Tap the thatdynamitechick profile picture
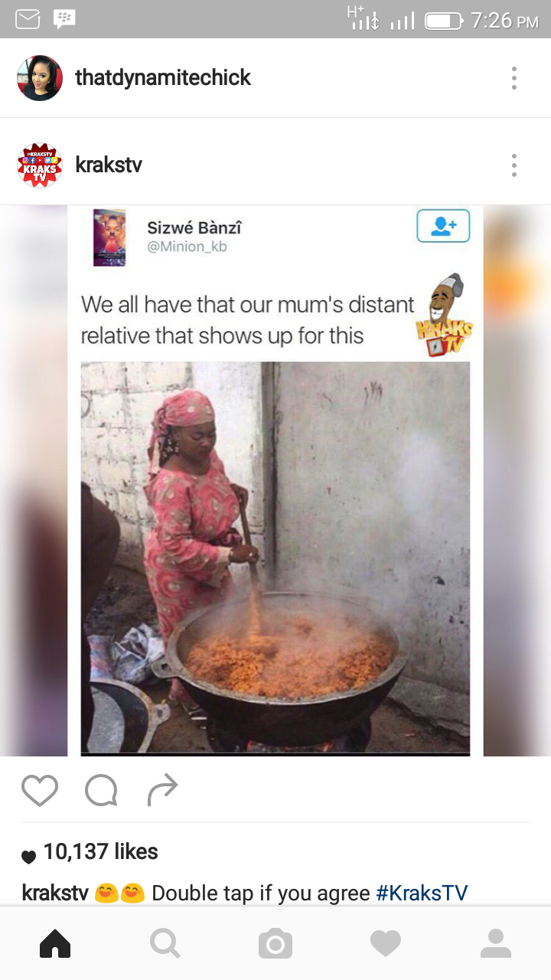 pyautogui.click(x=40, y=78)
